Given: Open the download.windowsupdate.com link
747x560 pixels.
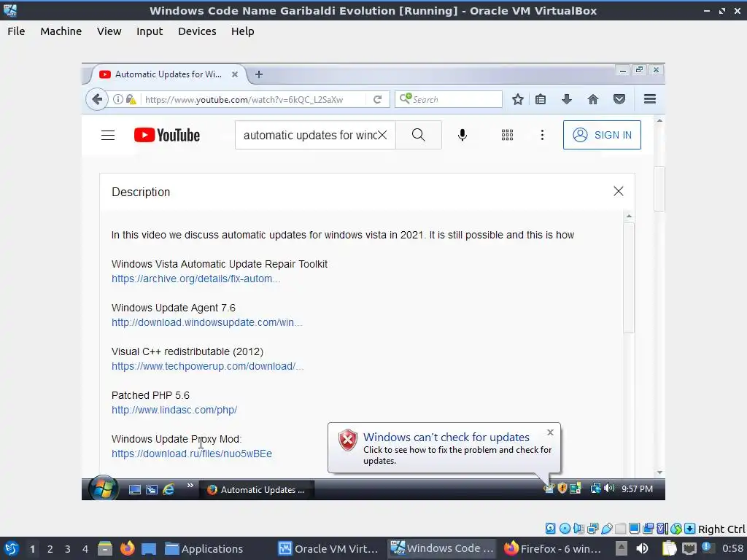Looking at the screenshot, I should [206, 322].
